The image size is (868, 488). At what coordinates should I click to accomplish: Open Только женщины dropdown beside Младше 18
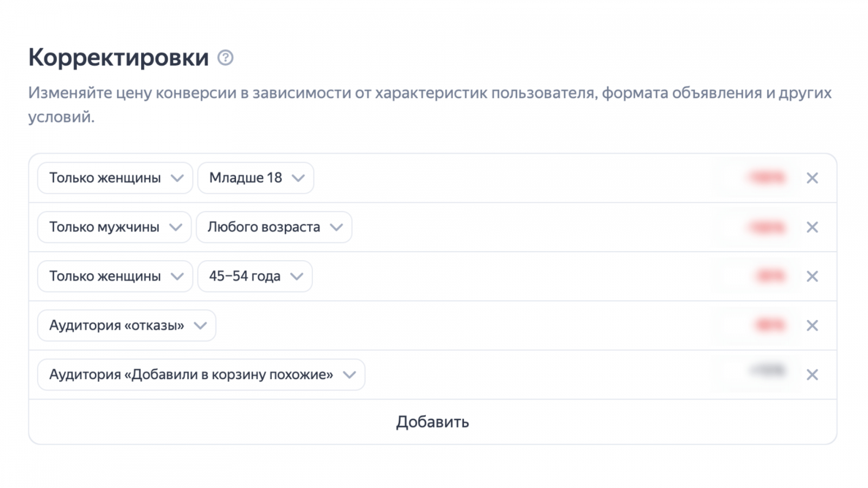tap(115, 178)
